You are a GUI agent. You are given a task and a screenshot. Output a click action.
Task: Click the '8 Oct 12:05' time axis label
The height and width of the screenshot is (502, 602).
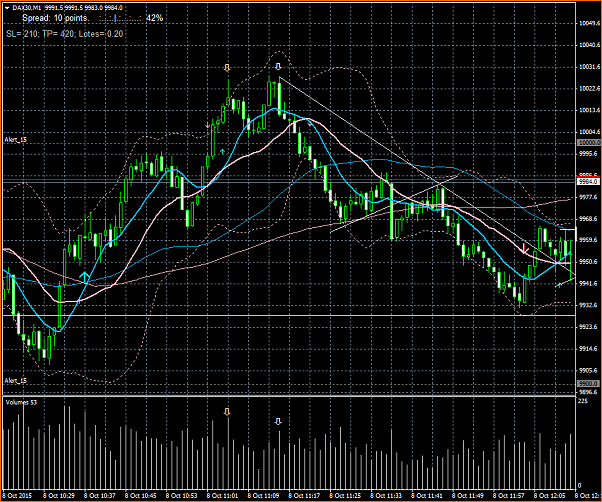coord(550,495)
